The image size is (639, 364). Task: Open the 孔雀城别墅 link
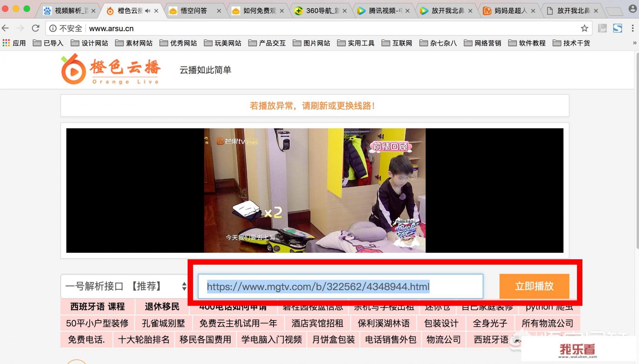tap(163, 323)
